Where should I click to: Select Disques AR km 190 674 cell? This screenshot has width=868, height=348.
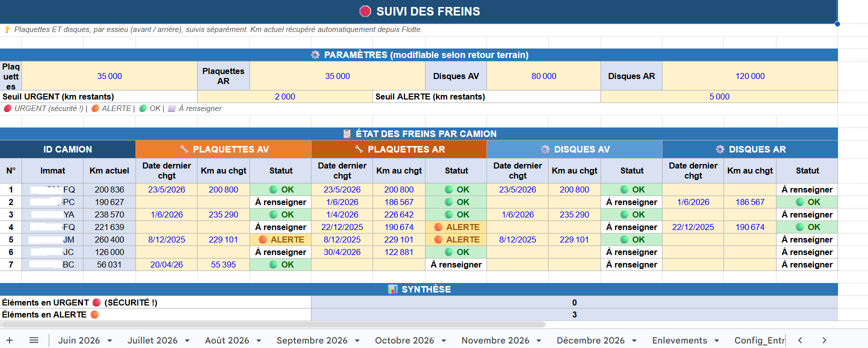pyautogui.click(x=750, y=227)
